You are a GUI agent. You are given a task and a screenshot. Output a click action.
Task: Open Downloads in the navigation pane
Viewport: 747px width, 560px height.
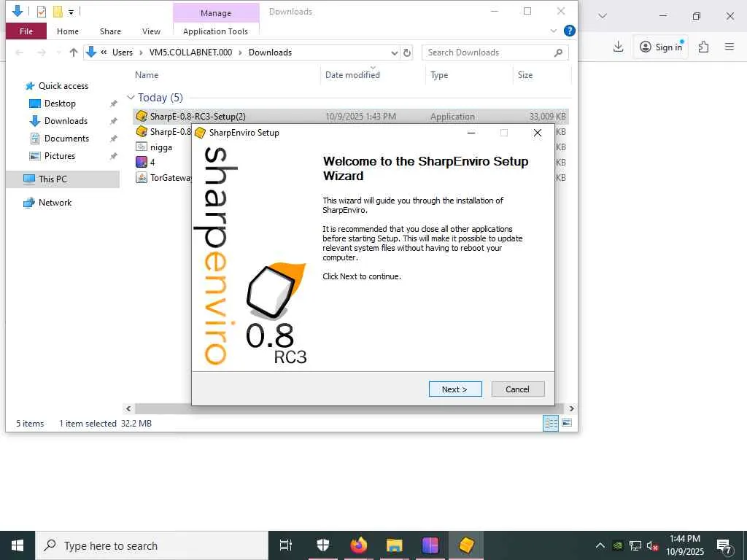[x=66, y=121]
